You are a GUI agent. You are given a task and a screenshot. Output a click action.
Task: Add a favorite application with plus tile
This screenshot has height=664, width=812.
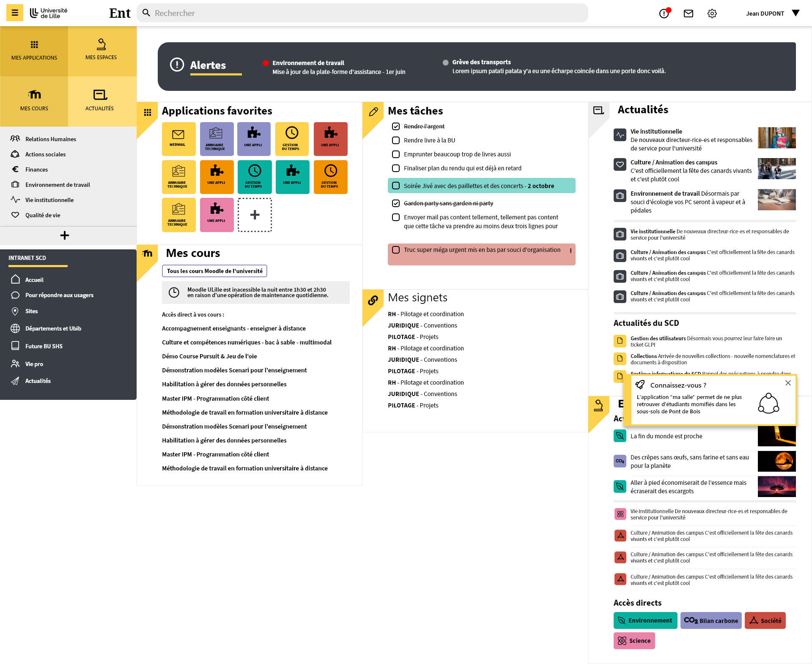[x=255, y=215]
